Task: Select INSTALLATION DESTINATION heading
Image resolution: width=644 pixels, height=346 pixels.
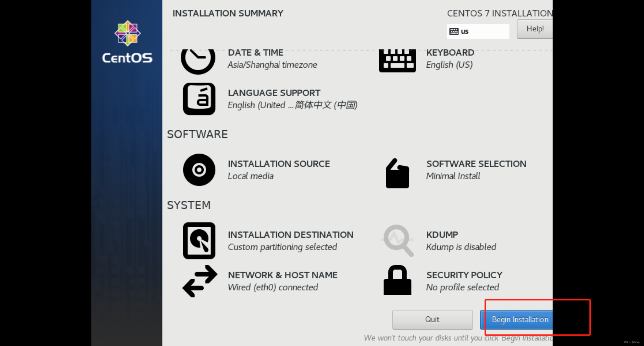Action: pyautogui.click(x=291, y=235)
